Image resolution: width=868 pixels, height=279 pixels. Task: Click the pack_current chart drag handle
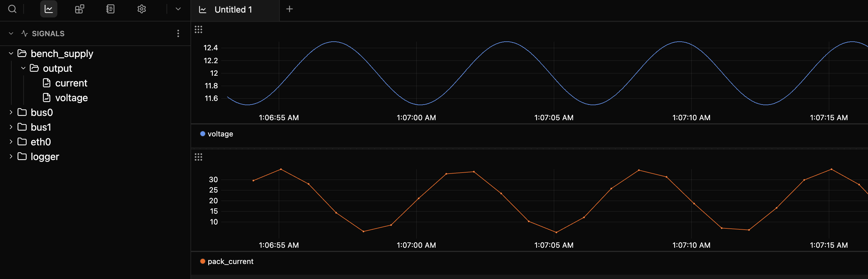pos(198,157)
